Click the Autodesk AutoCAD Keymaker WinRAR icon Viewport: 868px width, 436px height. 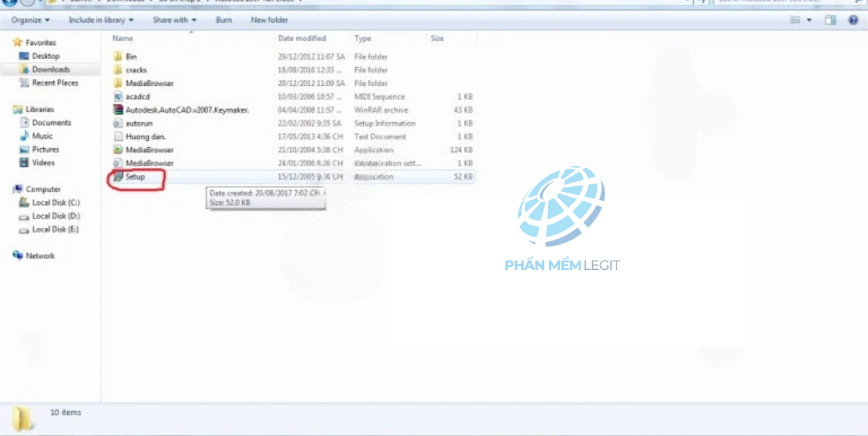pos(118,110)
